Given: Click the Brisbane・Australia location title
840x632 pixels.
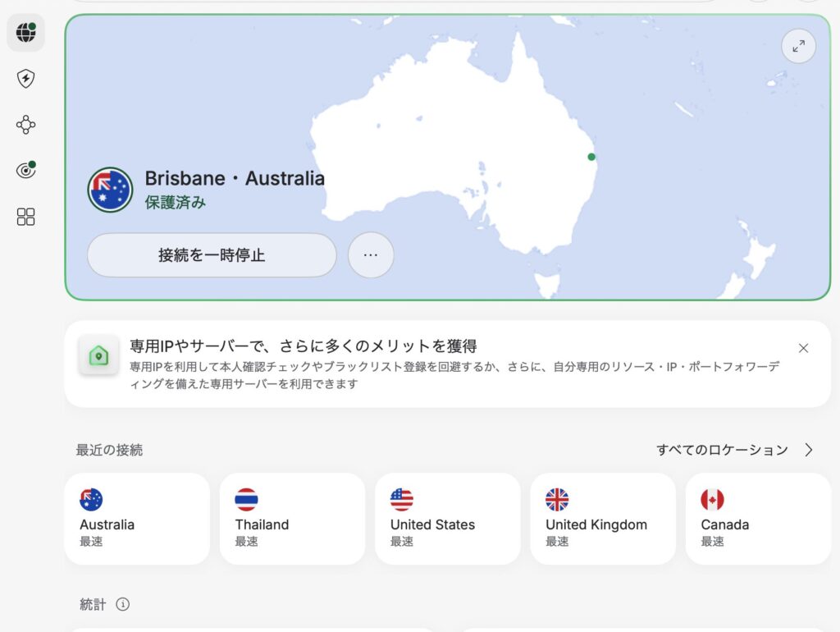Looking at the screenshot, I should pos(235,178).
